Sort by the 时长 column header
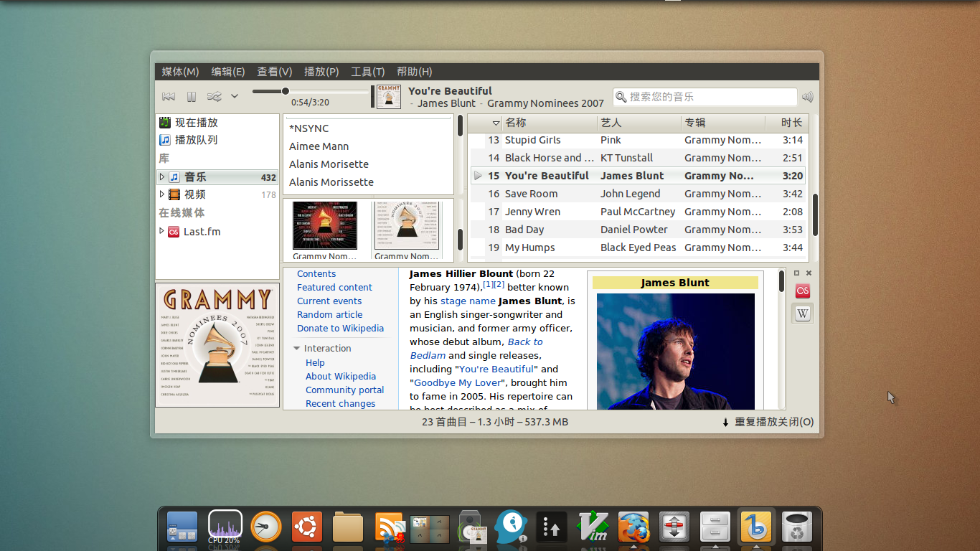Image resolution: width=980 pixels, height=551 pixels. click(787, 123)
